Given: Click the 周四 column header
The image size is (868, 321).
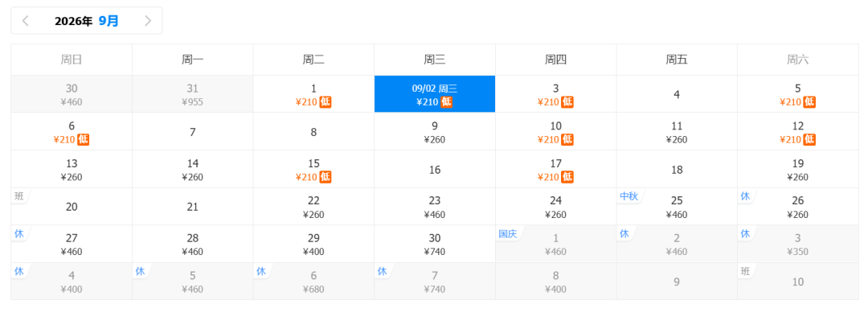Looking at the screenshot, I should [556, 60].
